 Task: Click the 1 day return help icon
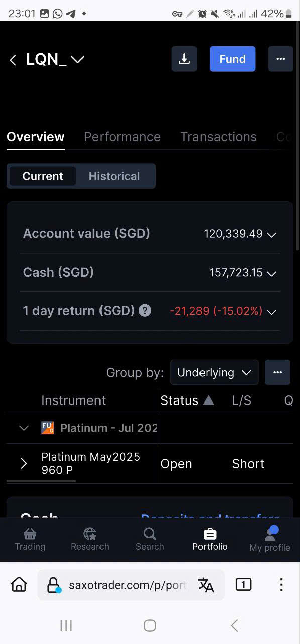145,311
